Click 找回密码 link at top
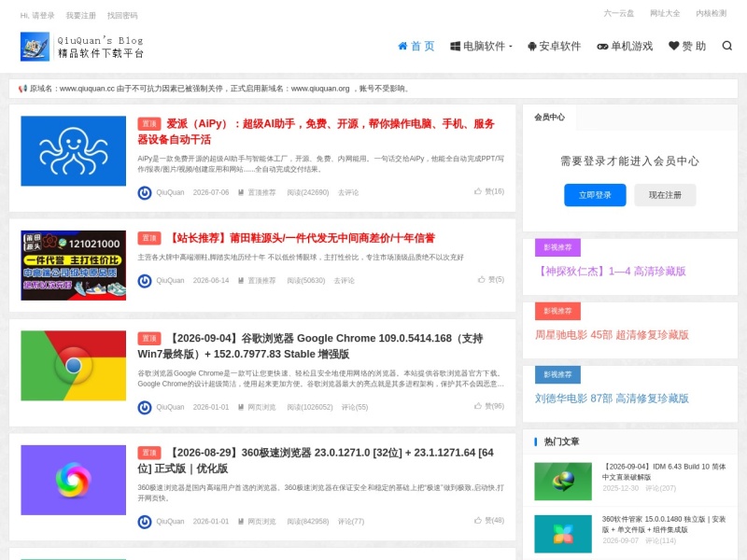This screenshot has width=747, height=560. pos(122,16)
